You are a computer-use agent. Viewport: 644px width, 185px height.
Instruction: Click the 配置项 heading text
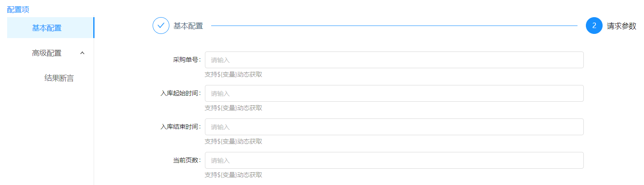tap(18, 10)
